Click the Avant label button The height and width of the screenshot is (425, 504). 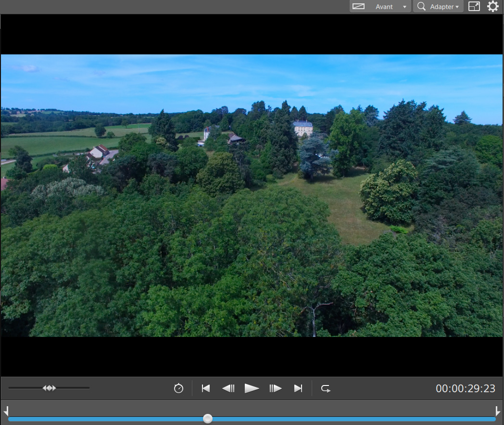(x=384, y=7)
